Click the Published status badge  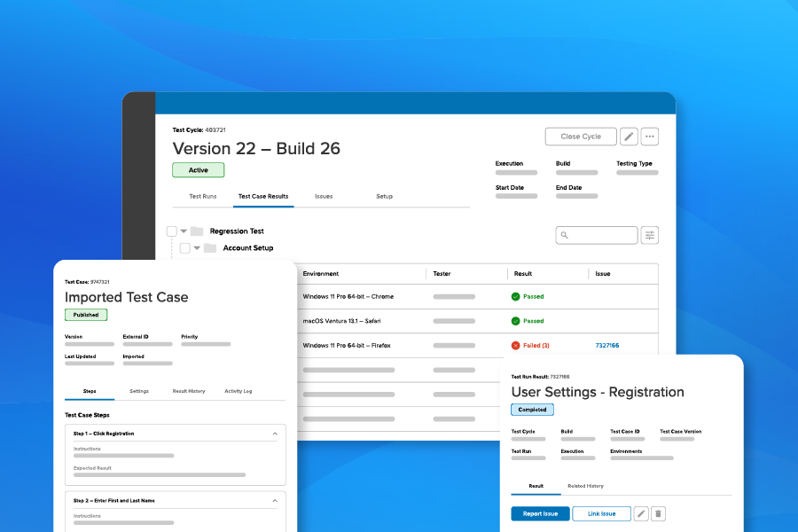pos(86,315)
